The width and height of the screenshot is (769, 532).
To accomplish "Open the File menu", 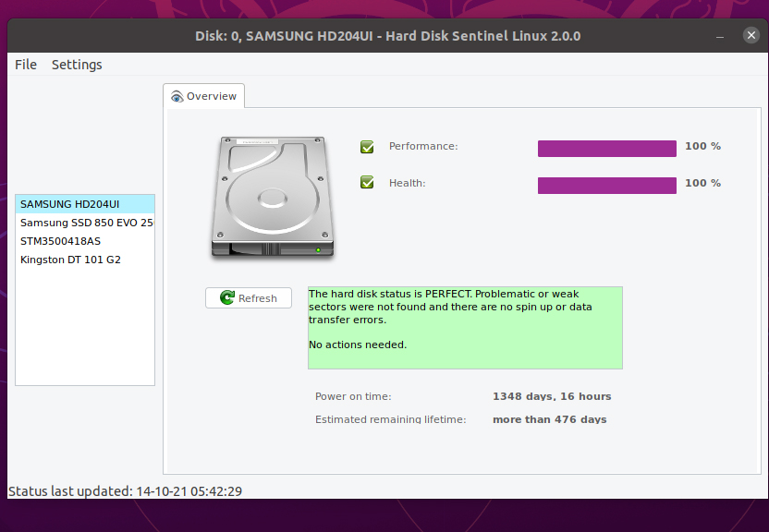I will [26, 65].
